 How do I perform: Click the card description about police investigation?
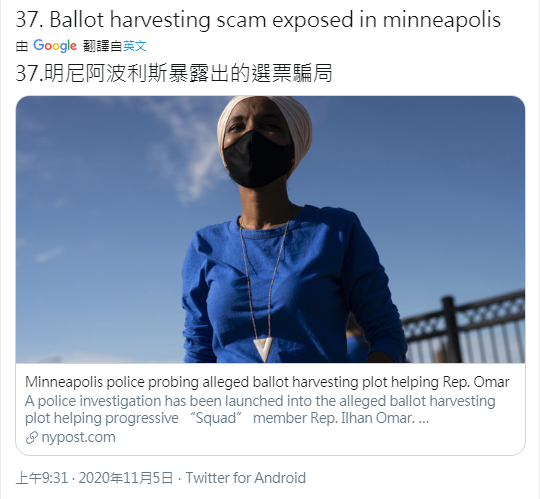pos(260,409)
